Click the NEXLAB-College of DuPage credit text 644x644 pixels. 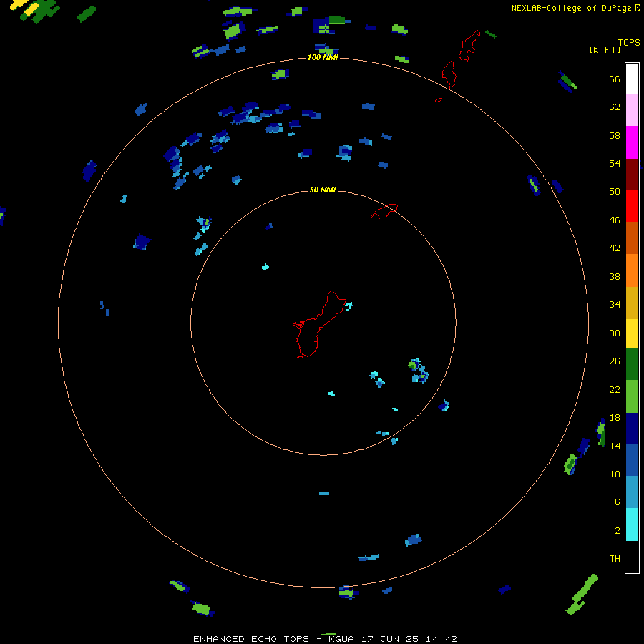tap(571, 8)
